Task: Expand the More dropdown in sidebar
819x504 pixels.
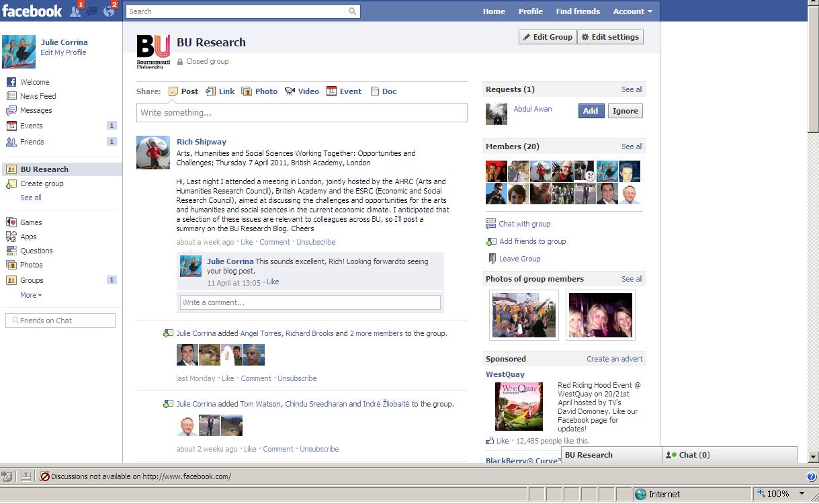Action: pyautogui.click(x=31, y=295)
